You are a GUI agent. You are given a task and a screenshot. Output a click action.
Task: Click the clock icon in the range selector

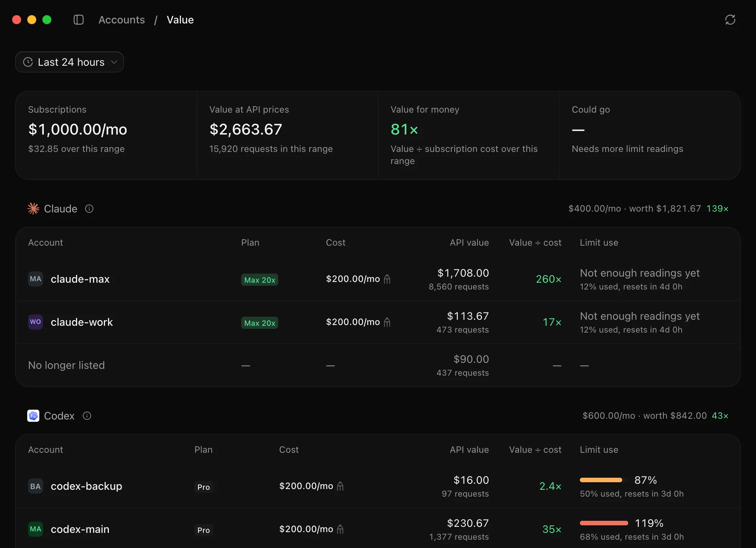click(28, 62)
